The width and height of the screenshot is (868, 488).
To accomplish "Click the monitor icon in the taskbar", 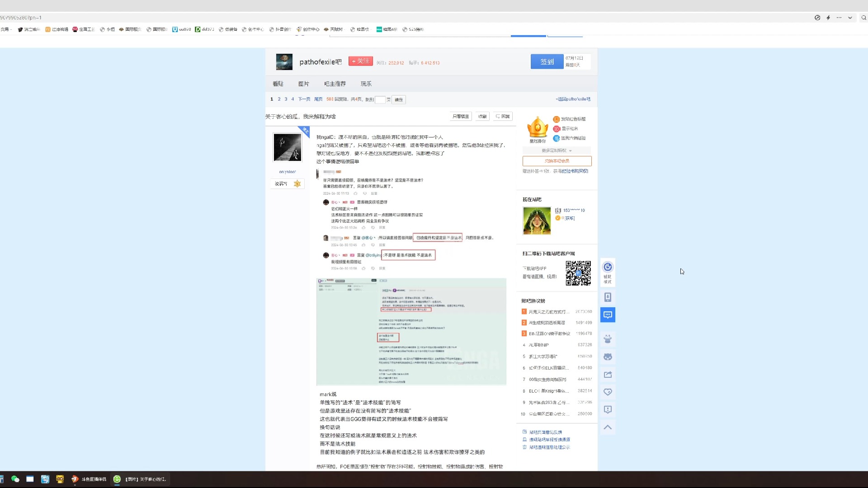I will click(x=30, y=479).
